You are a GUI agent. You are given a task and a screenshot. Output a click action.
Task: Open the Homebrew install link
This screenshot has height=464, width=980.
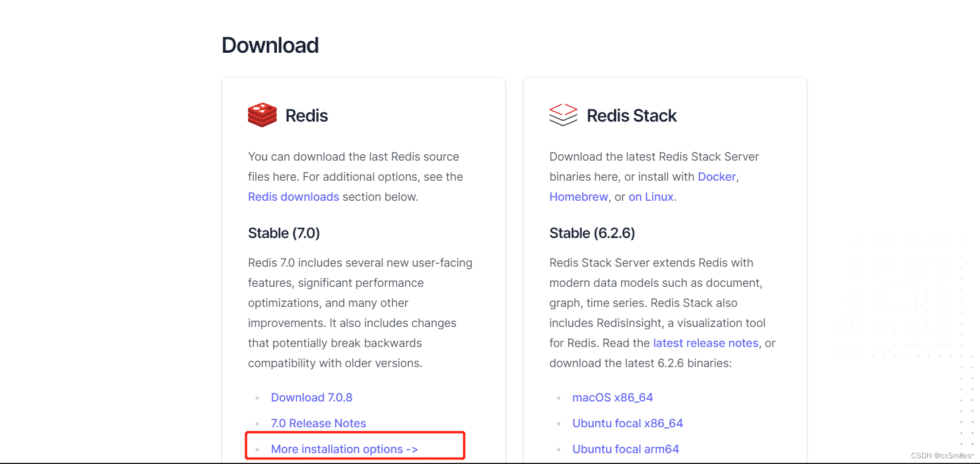(x=578, y=196)
